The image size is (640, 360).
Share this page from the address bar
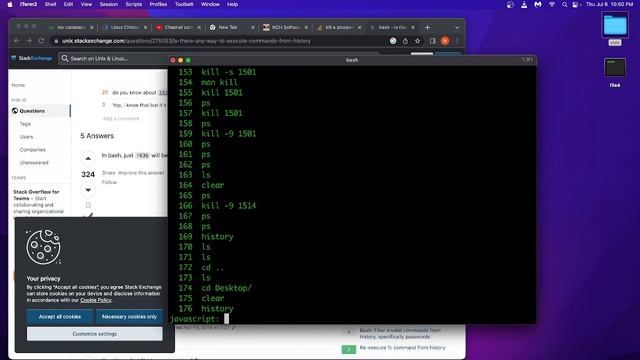(x=405, y=41)
